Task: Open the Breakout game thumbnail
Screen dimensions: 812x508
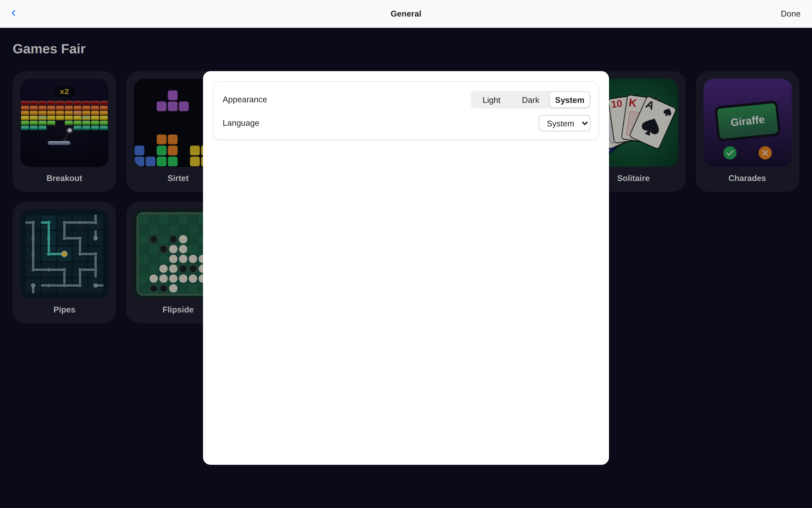Action: click(x=64, y=123)
